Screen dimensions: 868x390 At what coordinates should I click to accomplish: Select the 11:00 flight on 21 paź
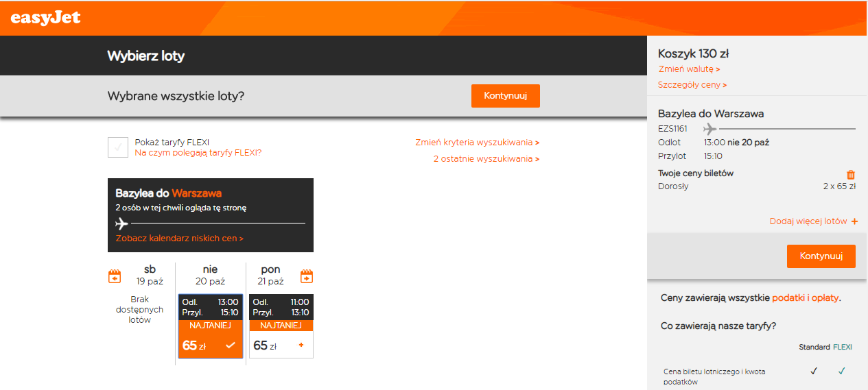point(281,326)
